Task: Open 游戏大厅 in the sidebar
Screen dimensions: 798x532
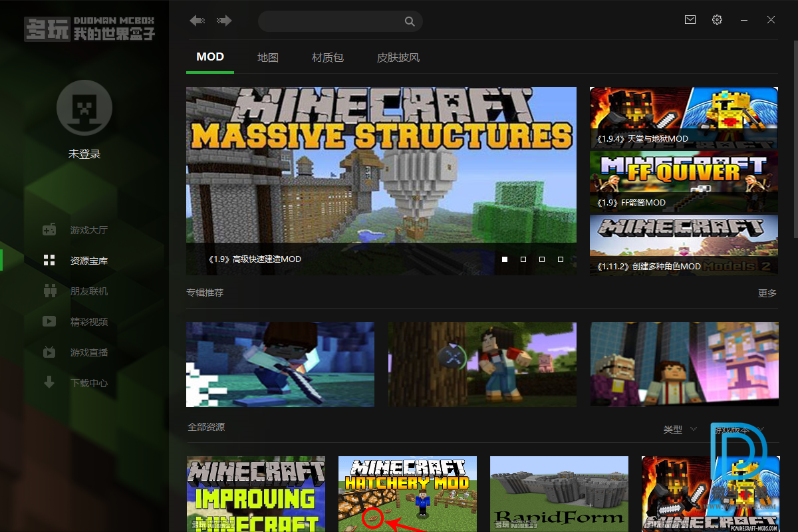Action: point(89,231)
